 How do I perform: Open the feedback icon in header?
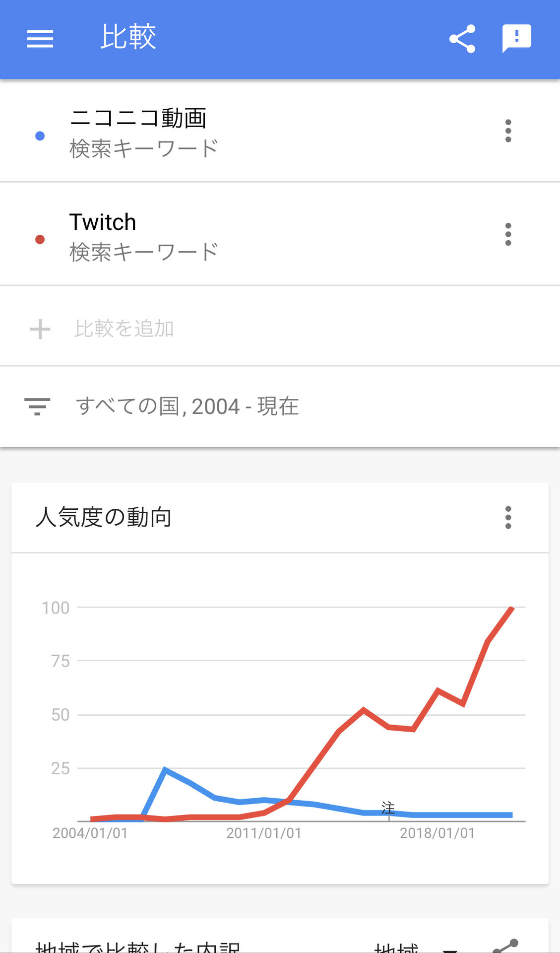tap(517, 38)
